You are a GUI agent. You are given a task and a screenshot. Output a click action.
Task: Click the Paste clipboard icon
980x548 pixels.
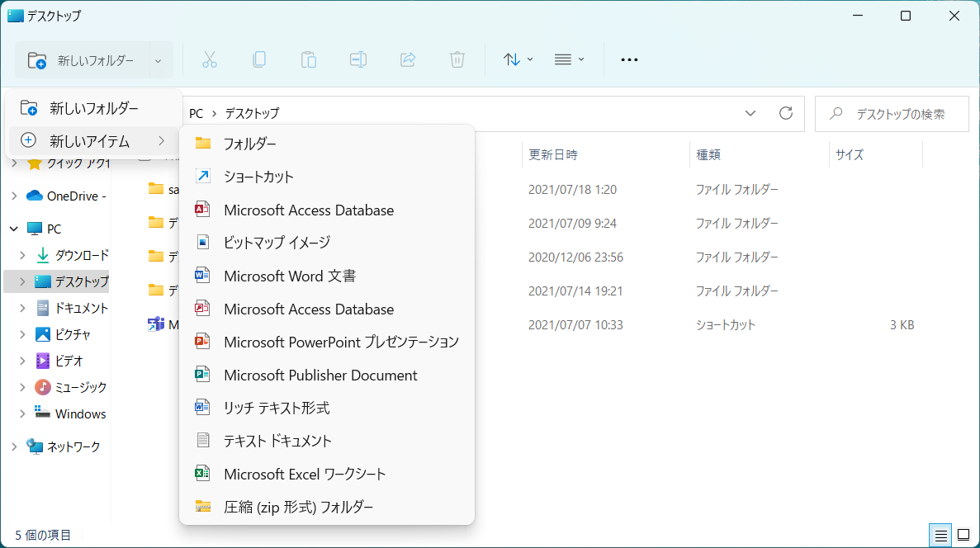308,60
